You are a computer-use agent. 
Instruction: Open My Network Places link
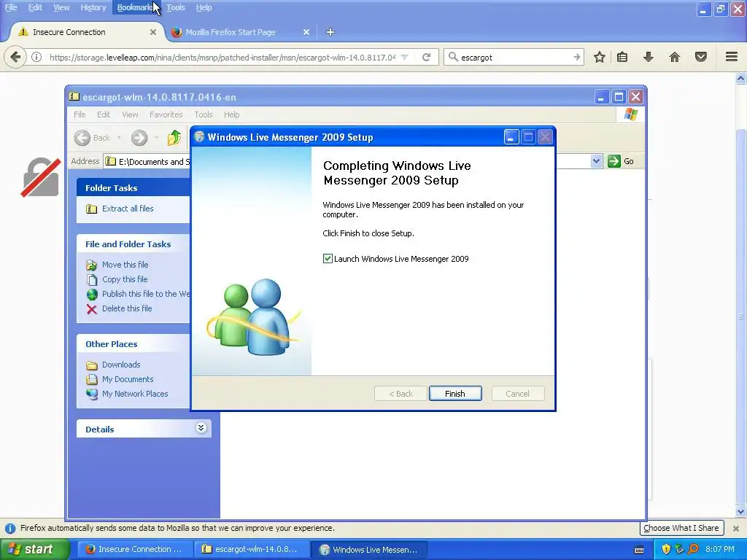coord(135,394)
